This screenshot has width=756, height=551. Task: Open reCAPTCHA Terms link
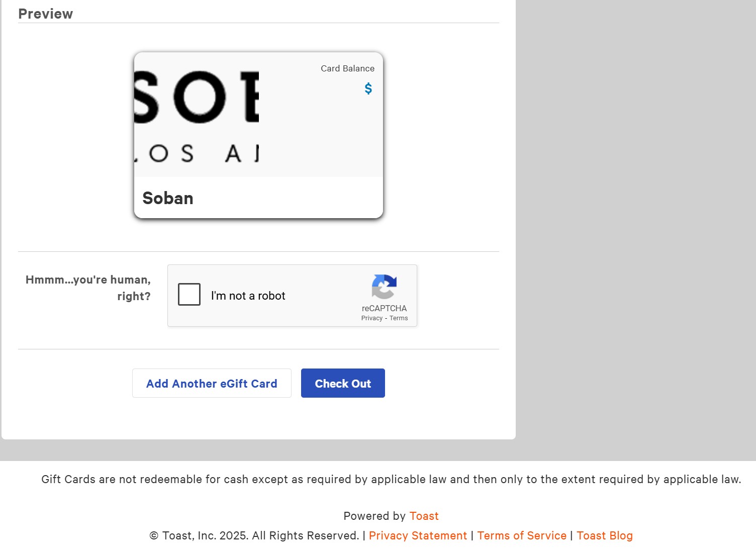click(399, 318)
